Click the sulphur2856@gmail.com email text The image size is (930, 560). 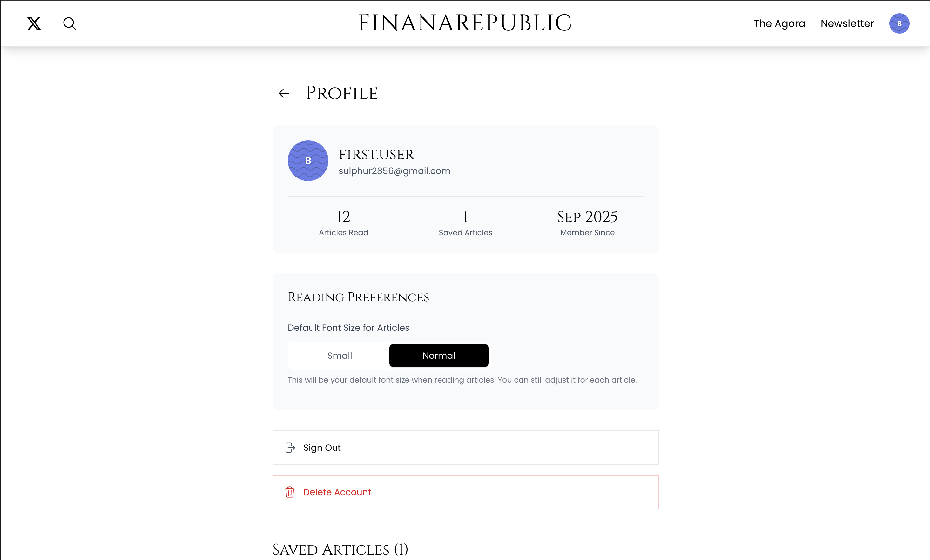[394, 171]
